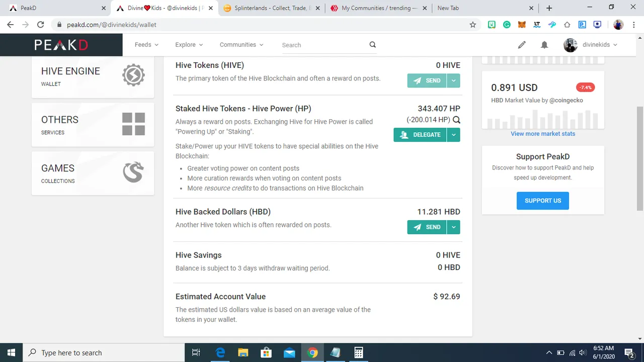Click the $ 92.69 account value
Image resolution: width=644 pixels, height=362 pixels.
tap(447, 297)
